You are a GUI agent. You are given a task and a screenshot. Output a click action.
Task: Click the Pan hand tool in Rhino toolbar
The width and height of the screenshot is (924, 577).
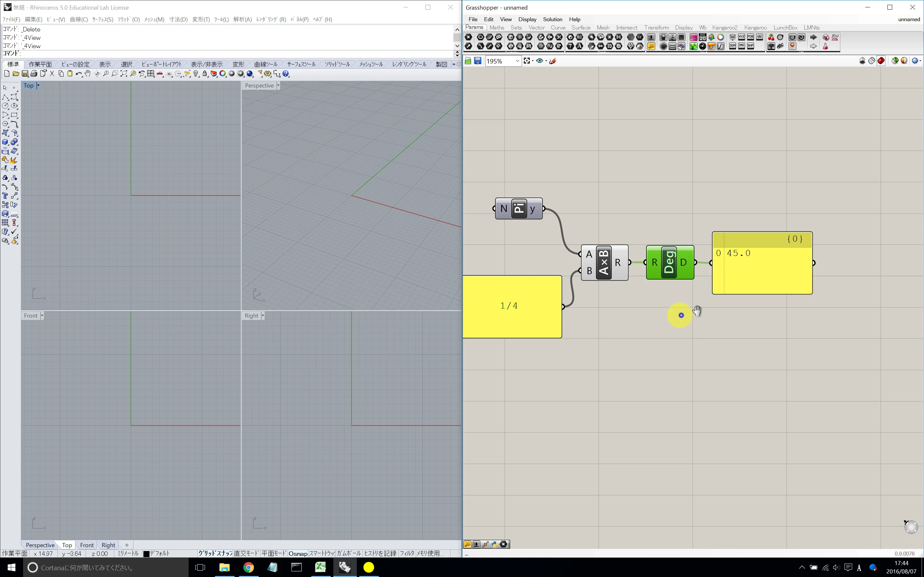pos(88,74)
